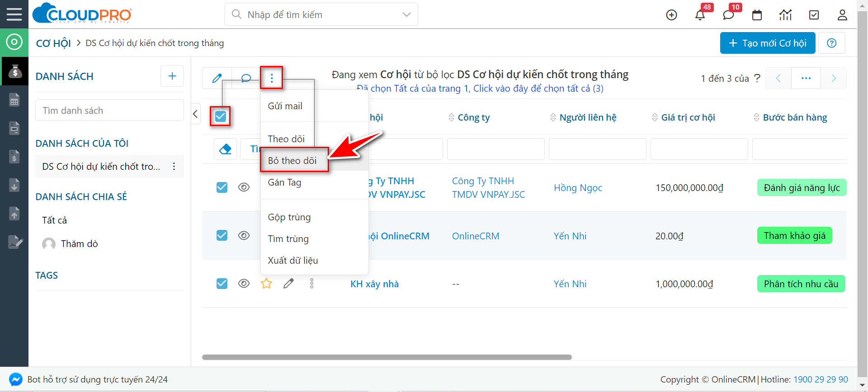This screenshot has width=868, height=392.
Task: Click the edit pencil on KH xây nhà row
Action: pyautogui.click(x=288, y=284)
